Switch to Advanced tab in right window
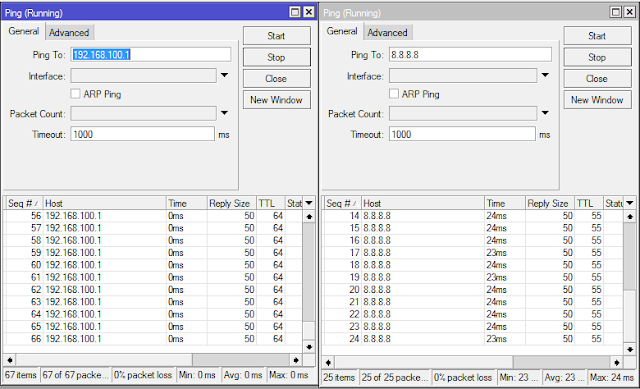Screen dimensions: 640x389 pos(387,33)
